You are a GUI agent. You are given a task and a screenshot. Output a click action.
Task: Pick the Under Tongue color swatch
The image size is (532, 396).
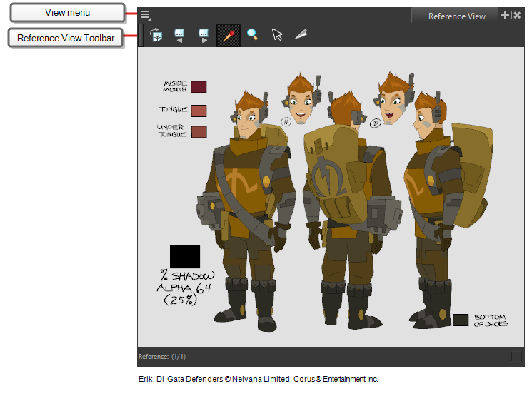click(199, 132)
